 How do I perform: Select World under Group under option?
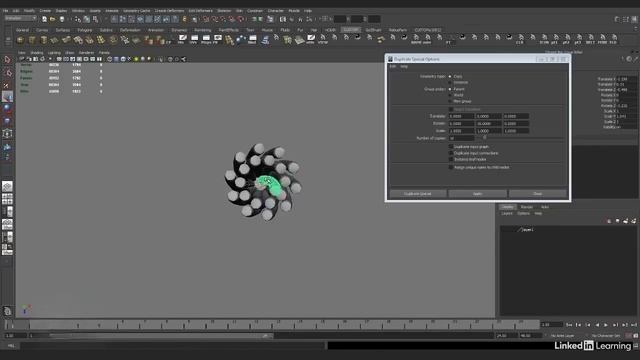point(450,95)
